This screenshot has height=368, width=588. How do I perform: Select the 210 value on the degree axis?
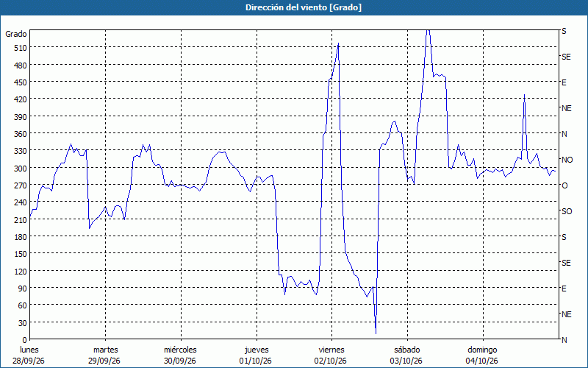[x=21, y=220]
